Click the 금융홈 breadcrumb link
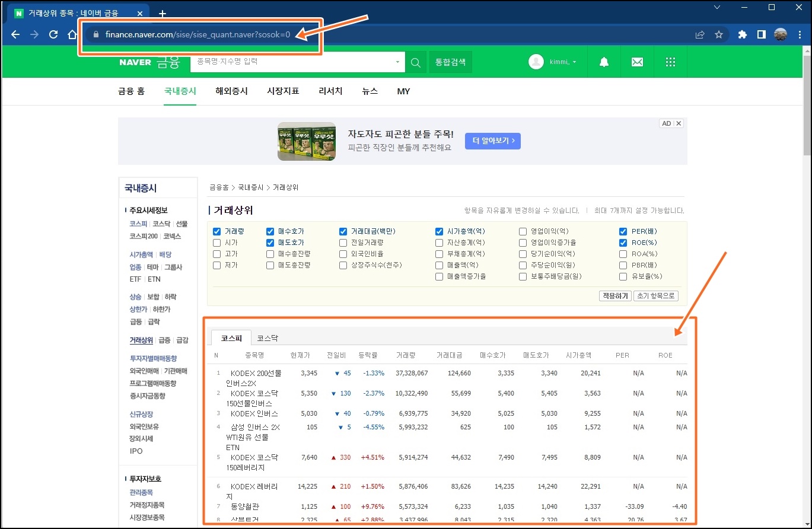 tap(219, 187)
